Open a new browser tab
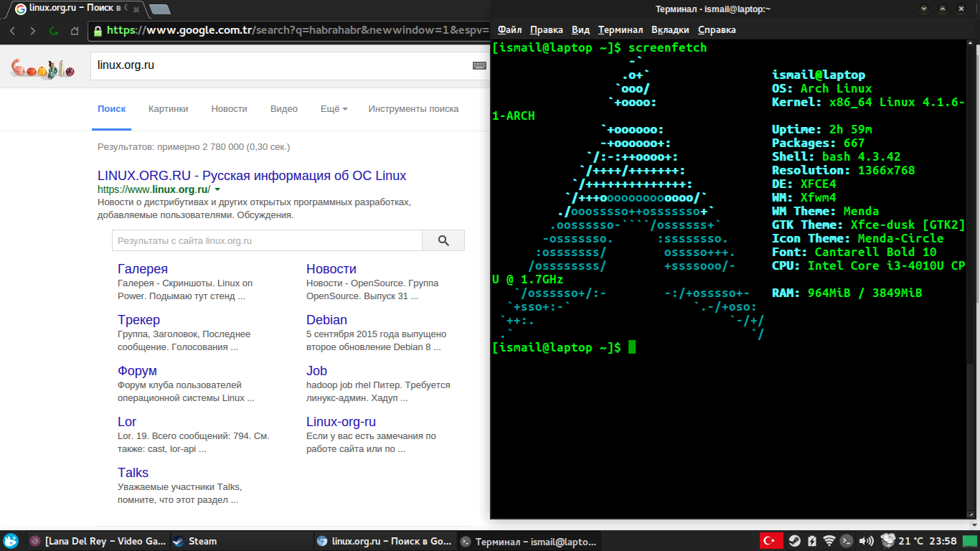 [161, 9]
